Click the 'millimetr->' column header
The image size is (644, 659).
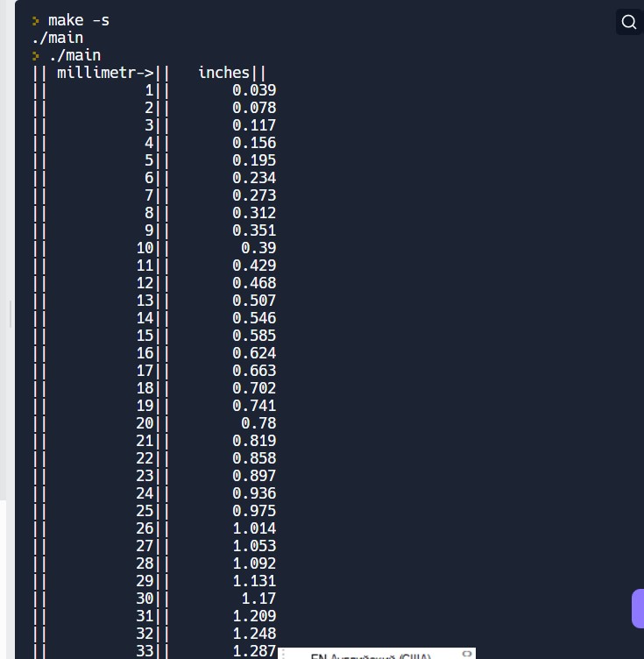click(x=105, y=73)
